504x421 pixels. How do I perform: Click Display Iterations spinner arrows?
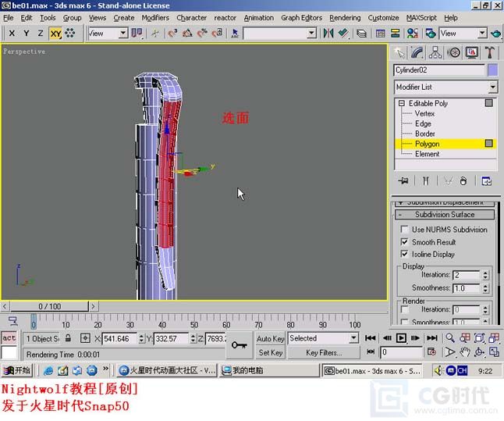[485, 275]
